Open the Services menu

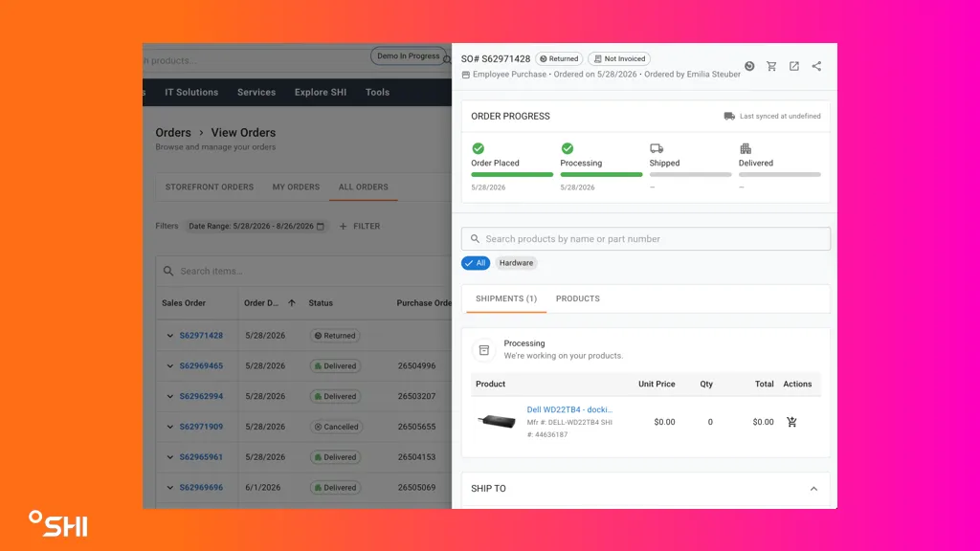click(x=256, y=92)
